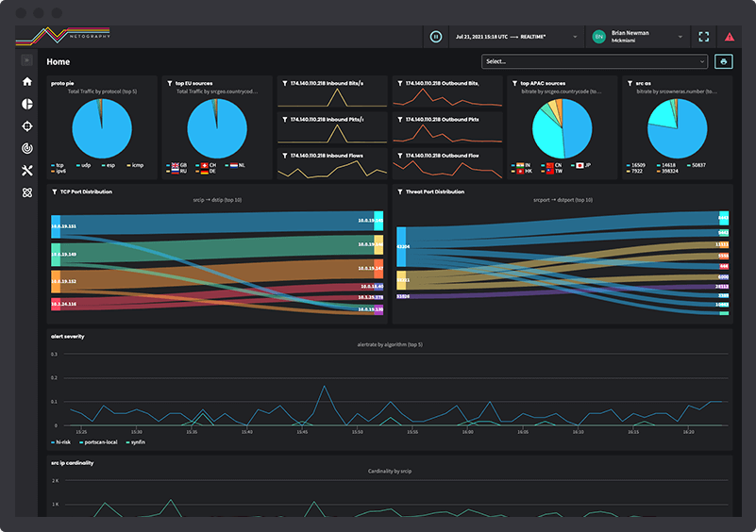Click the udp legend color swatch
756x532 pixels.
78,165
